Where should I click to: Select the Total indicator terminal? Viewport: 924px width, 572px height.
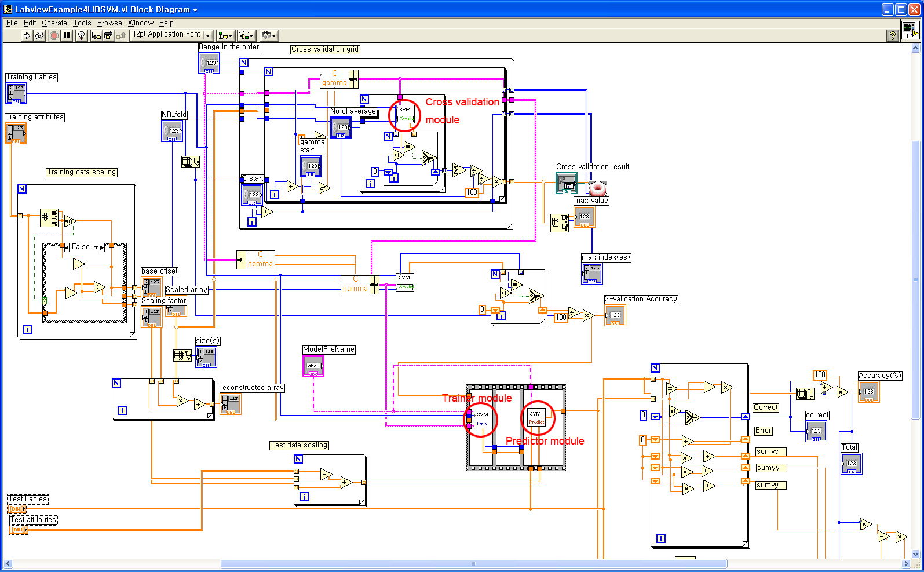point(851,464)
